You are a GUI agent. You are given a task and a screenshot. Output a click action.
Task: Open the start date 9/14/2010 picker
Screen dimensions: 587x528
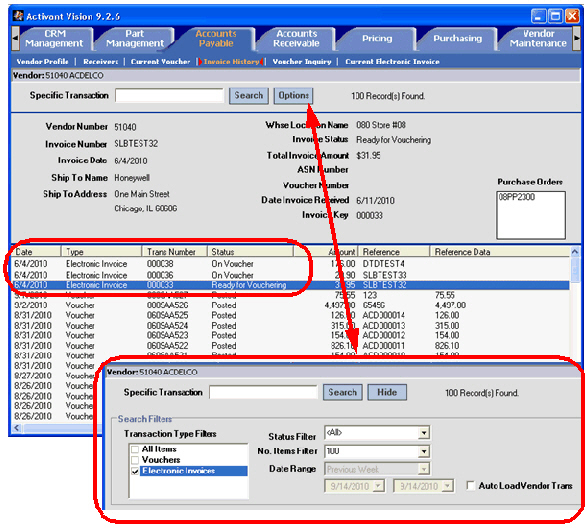(378, 486)
